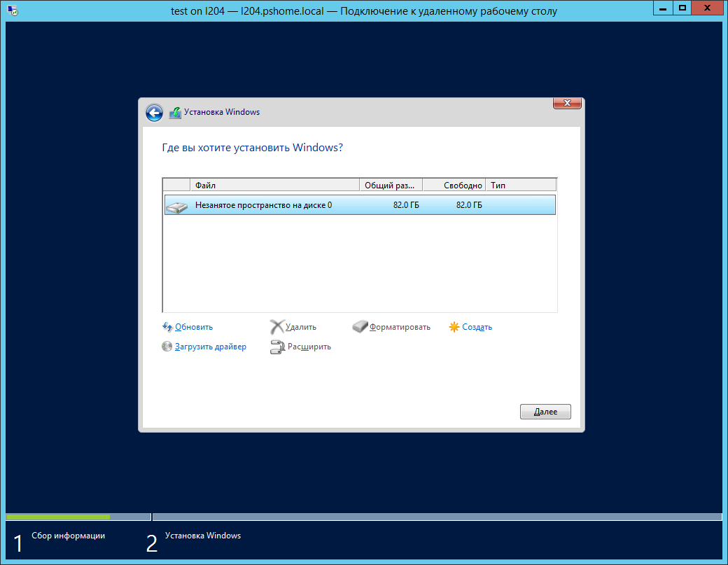The width and height of the screenshot is (728, 565).
Task: Click the Обновить refresh icon
Action: pos(167,327)
